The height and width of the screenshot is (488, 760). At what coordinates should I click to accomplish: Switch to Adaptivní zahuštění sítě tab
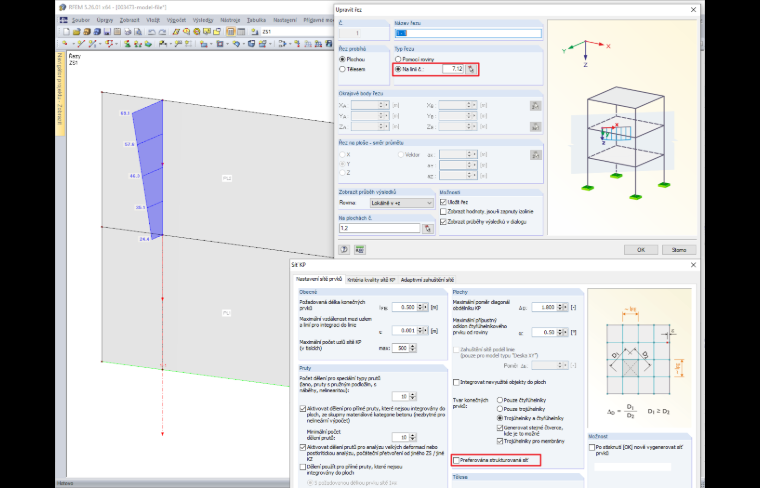[427, 280]
